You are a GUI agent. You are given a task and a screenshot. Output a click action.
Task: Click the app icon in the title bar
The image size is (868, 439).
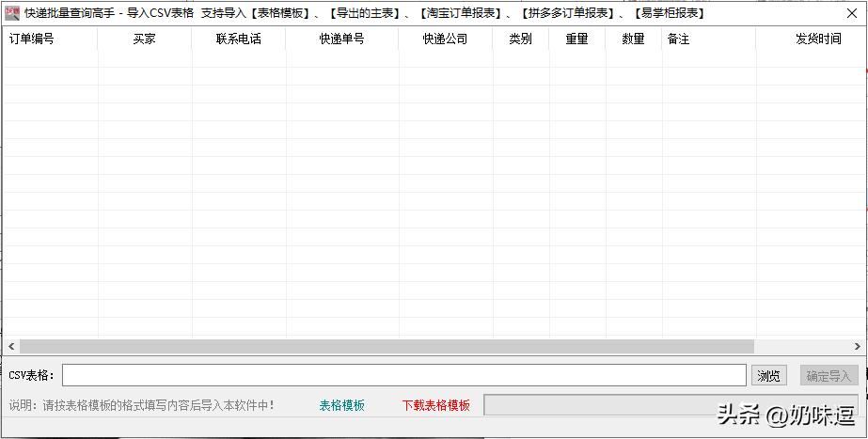(x=11, y=13)
